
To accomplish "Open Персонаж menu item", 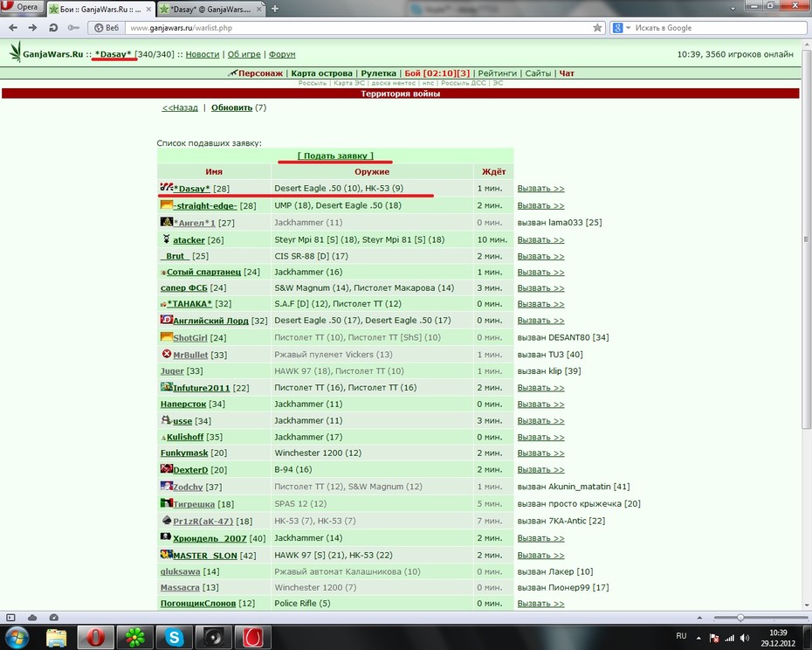I will [260, 73].
